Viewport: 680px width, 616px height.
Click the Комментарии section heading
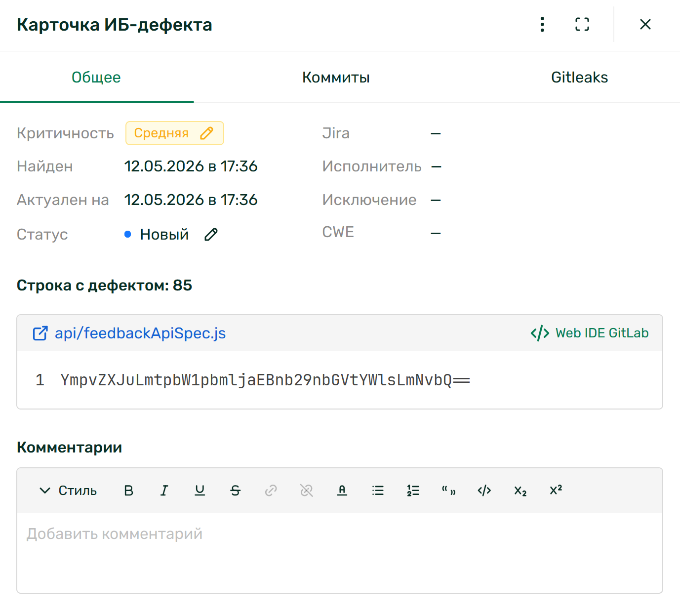coord(70,448)
